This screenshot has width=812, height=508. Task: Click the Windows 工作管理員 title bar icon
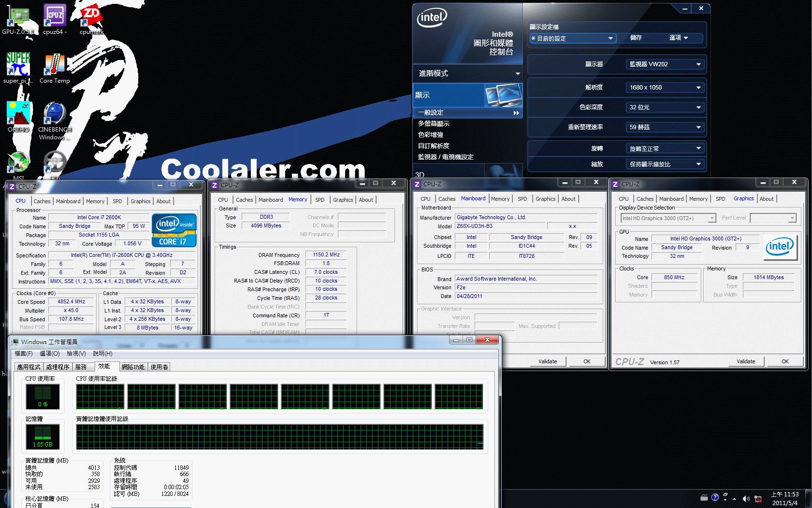pyautogui.click(x=15, y=342)
